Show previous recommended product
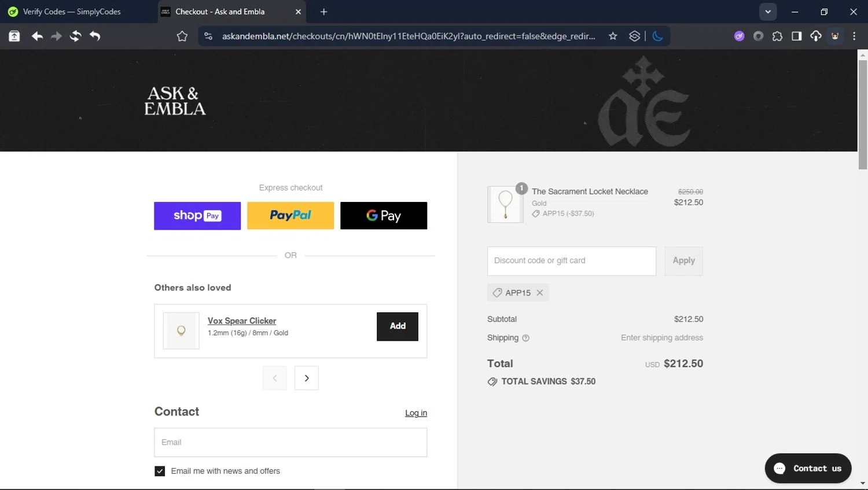The height and width of the screenshot is (490, 868). point(274,378)
